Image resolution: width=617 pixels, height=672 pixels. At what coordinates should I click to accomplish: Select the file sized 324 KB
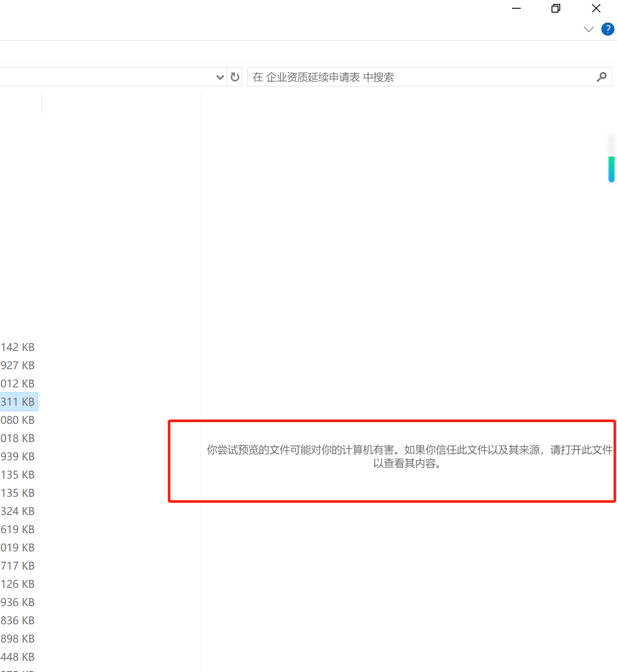(x=18, y=511)
